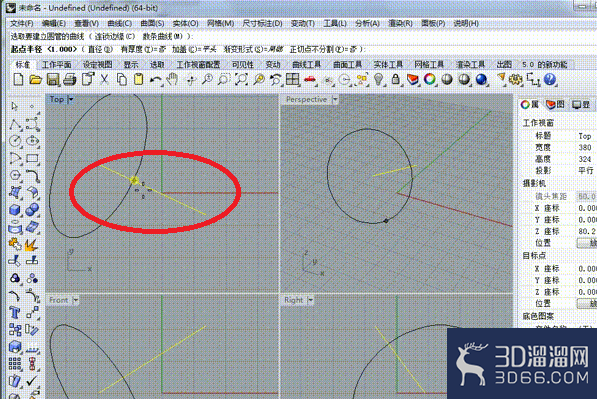The image size is (597, 399).
Task: Switch to the 工作平面 toolbar tab
Action: coord(56,65)
